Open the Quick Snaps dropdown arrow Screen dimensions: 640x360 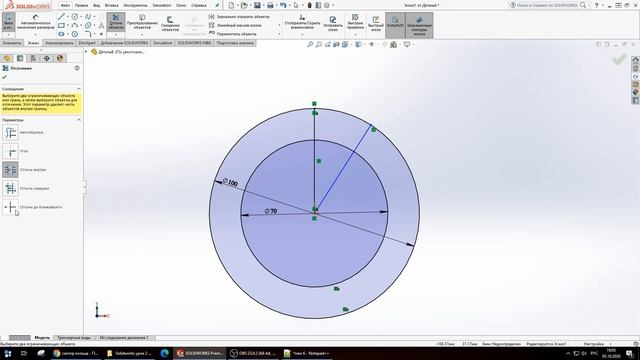coord(356,35)
